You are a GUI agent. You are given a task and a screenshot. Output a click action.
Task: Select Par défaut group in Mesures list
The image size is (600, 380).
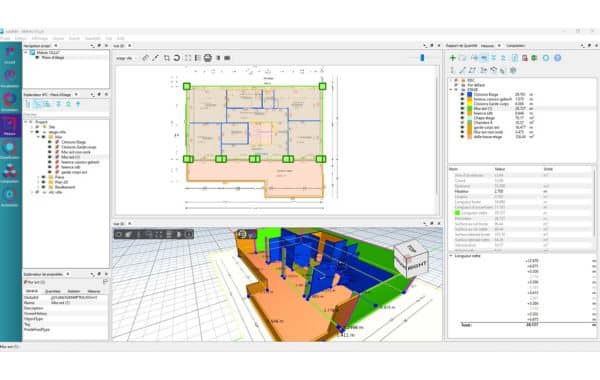(x=476, y=85)
